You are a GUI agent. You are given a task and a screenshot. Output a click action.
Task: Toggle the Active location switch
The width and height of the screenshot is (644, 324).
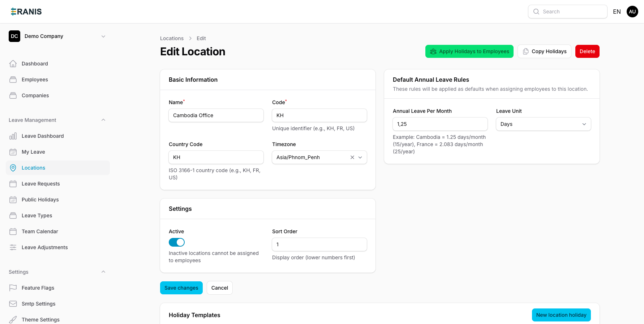tap(177, 242)
